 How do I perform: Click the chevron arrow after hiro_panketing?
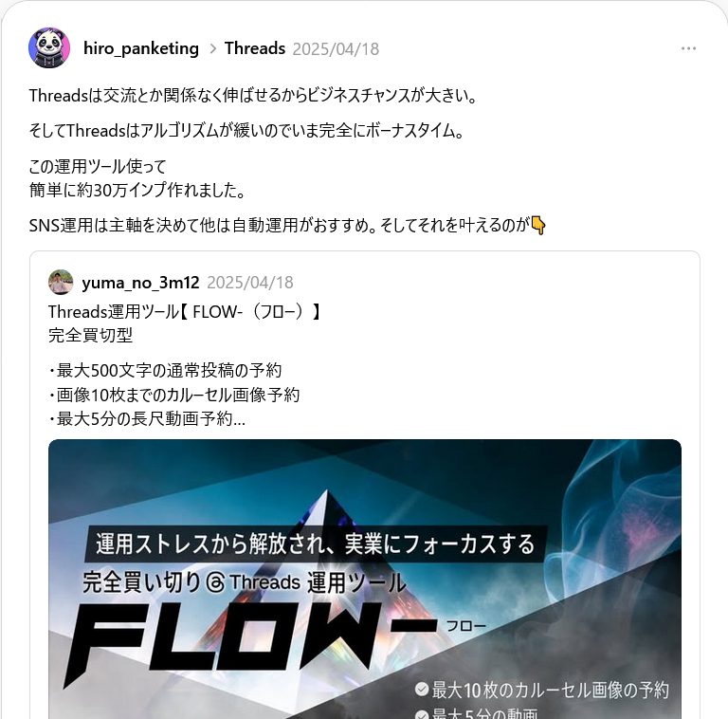coord(213,48)
